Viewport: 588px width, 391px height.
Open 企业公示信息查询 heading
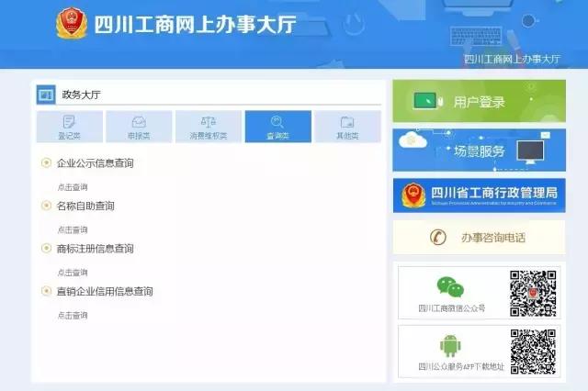click(x=96, y=163)
